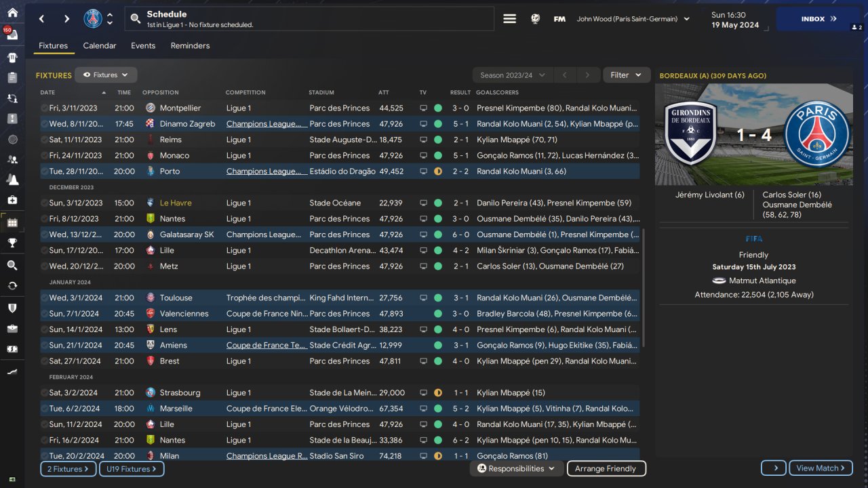Viewport: 868px width, 488px height.
Task: Tick the check circle on the Montpellier row
Action: pos(44,108)
